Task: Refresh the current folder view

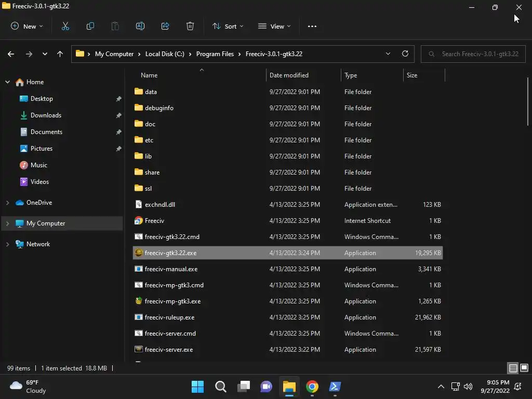Action: [405, 54]
